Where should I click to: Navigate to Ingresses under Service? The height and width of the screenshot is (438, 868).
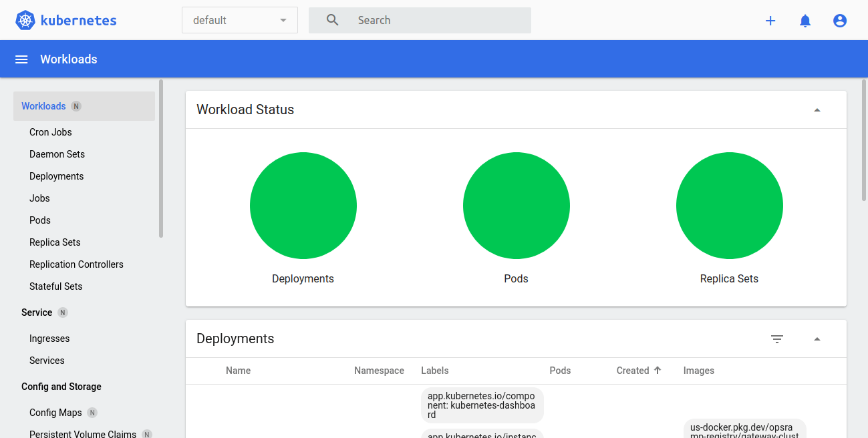coord(49,338)
